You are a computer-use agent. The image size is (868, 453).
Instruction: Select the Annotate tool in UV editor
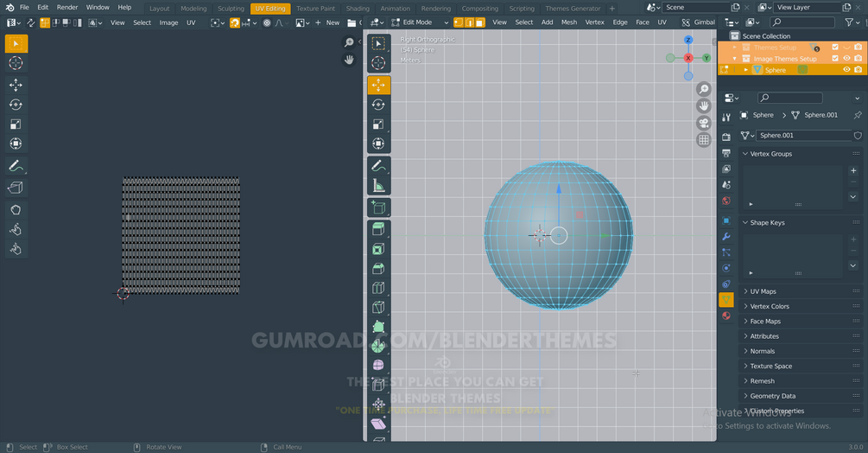pos(16,166)
